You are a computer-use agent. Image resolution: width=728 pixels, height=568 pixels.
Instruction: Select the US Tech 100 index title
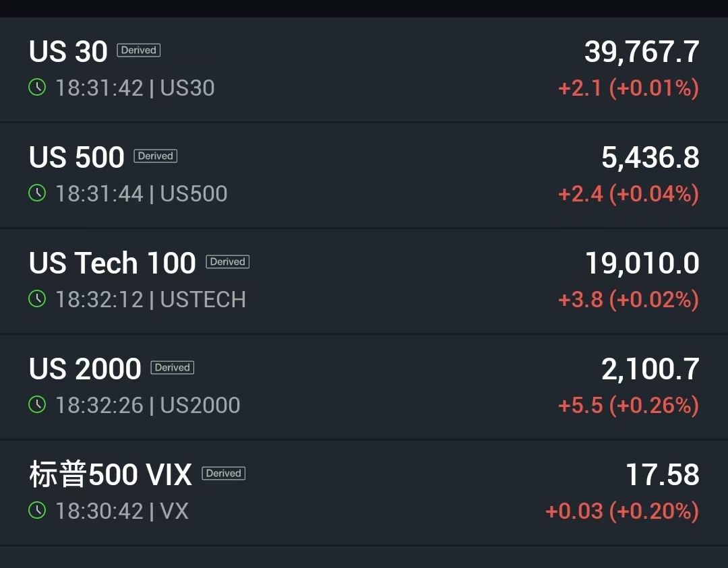tap(113, 263)
